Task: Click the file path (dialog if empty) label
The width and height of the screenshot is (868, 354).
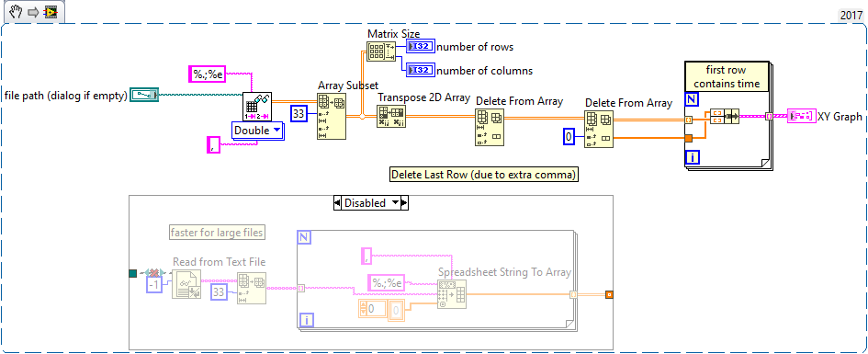Action: (x=66, y=96)
